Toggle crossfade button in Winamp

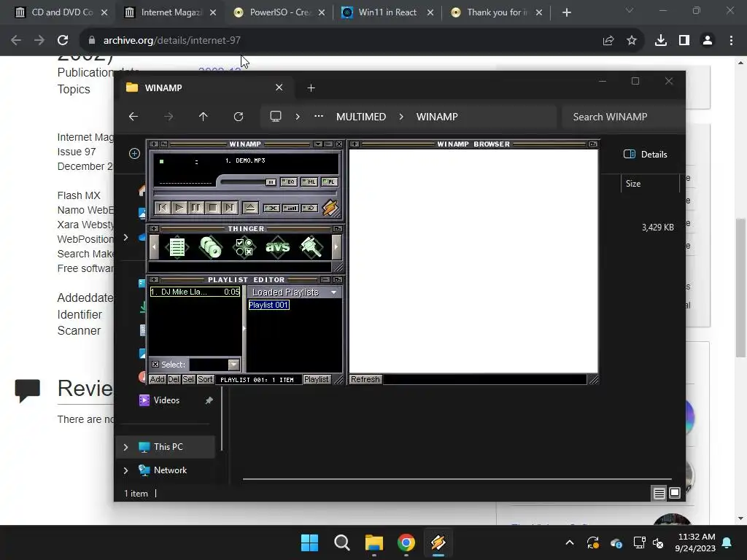(x=290, y=208)
